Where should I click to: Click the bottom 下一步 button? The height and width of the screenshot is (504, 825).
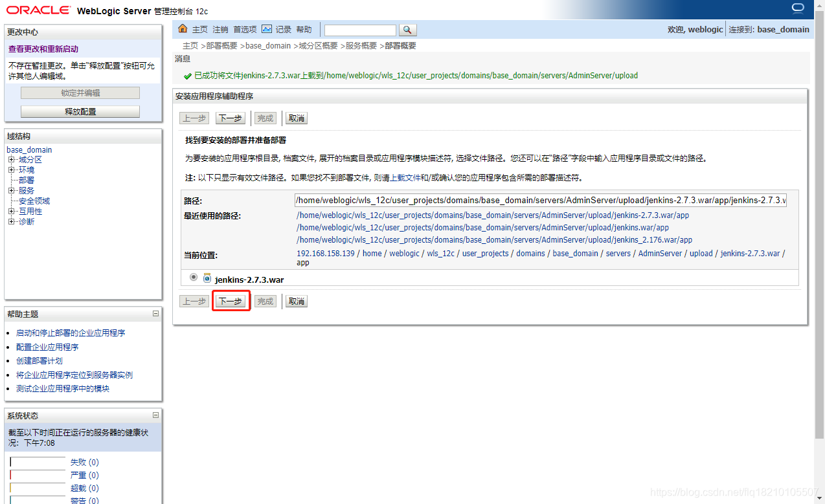[231, 301]
